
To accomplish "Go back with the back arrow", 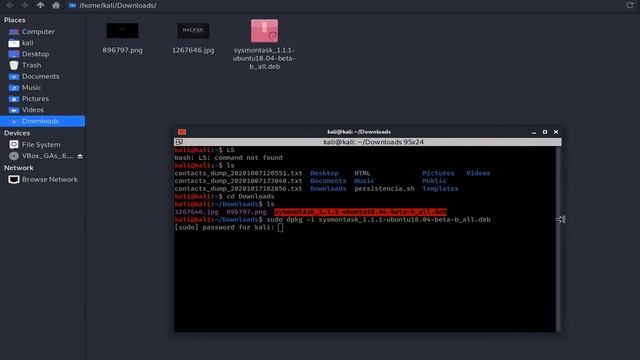I will pos(10,5).
